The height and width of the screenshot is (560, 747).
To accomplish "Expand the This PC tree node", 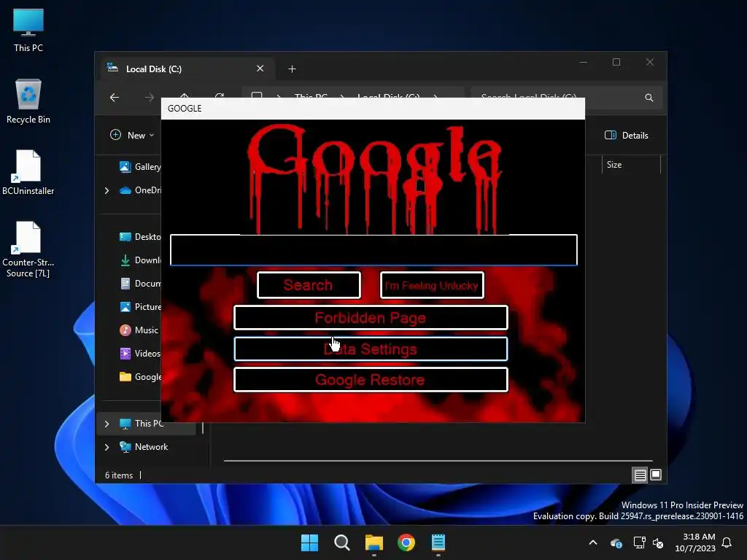I will (x=107, y=424).
